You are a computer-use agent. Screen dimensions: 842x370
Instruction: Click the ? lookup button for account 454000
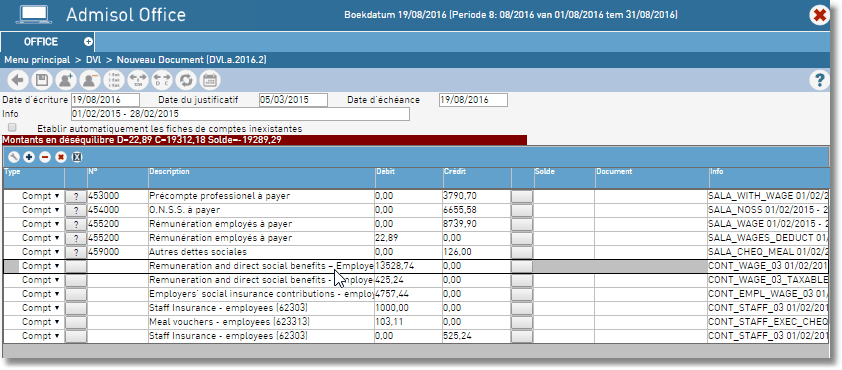(76, 210)
